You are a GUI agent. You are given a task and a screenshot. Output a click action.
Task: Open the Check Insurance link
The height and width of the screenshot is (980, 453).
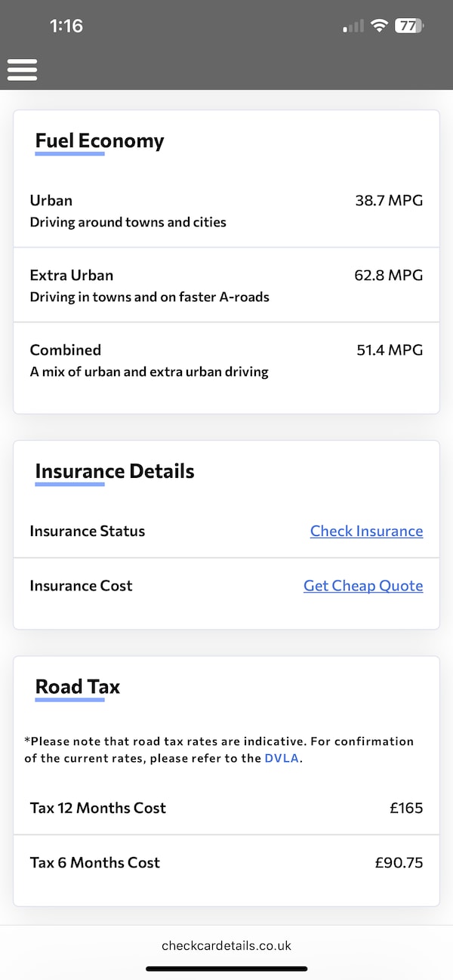tap(366, 531)
